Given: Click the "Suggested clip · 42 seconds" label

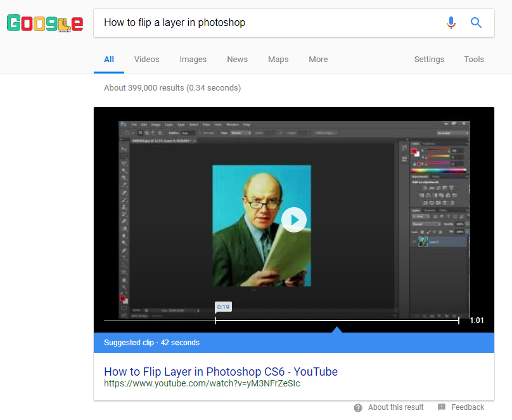Looking at the screenshot, I should [x=151, y=343].
